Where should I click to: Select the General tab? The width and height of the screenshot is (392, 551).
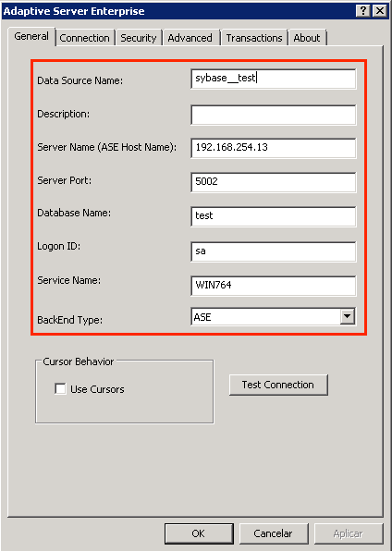[31, 36]
